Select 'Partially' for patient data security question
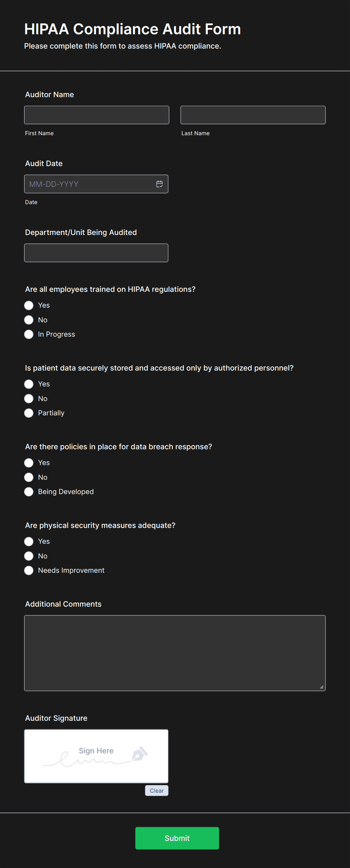350x868 pixels. point(29,413)
